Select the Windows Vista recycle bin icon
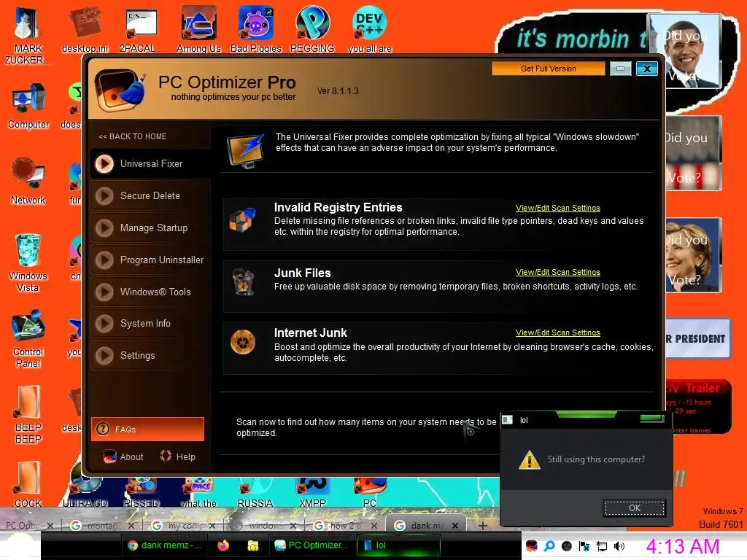 pos(28,262)
